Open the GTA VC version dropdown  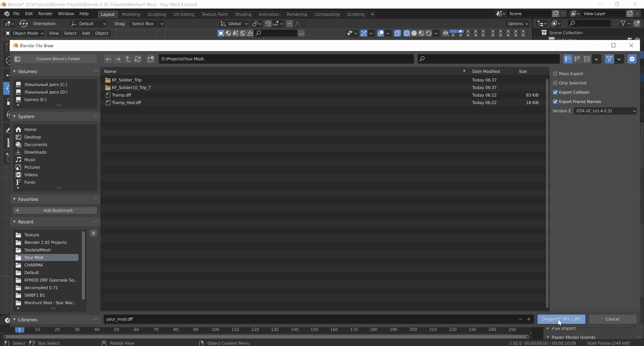605,111
